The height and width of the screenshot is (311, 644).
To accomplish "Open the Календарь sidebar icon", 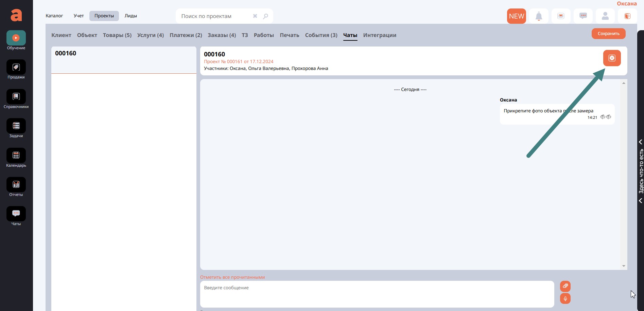I will point(16,155).
